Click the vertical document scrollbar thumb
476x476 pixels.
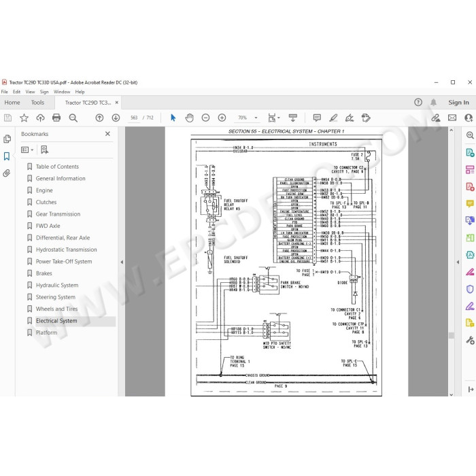[x=452, y=335]
